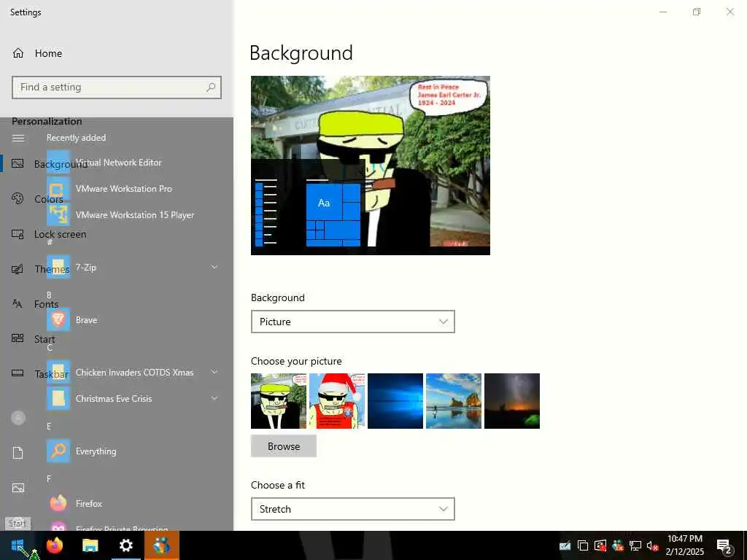Choose the beach rock wallpaper thumbnail
Viewport: 747px width, 560px height.
pos(454,401)
